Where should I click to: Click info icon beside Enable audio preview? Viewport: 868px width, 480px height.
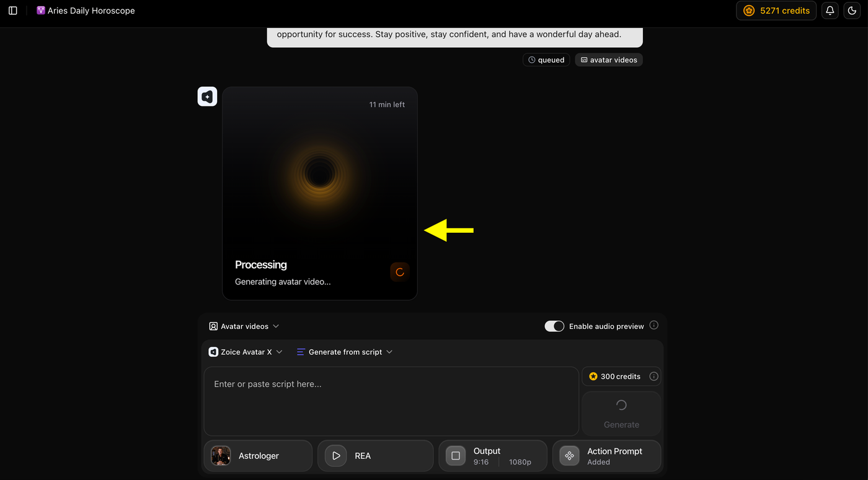[653, 326]
